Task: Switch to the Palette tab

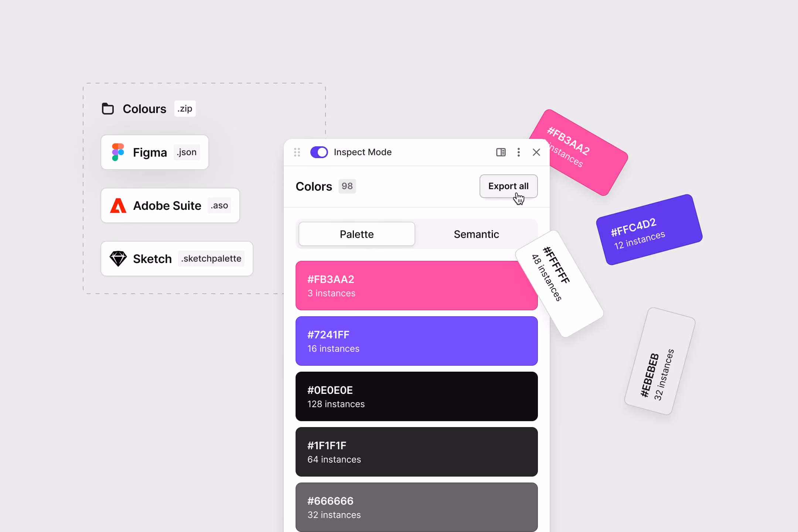Action: pyautogui.click(x=357, y=234)
